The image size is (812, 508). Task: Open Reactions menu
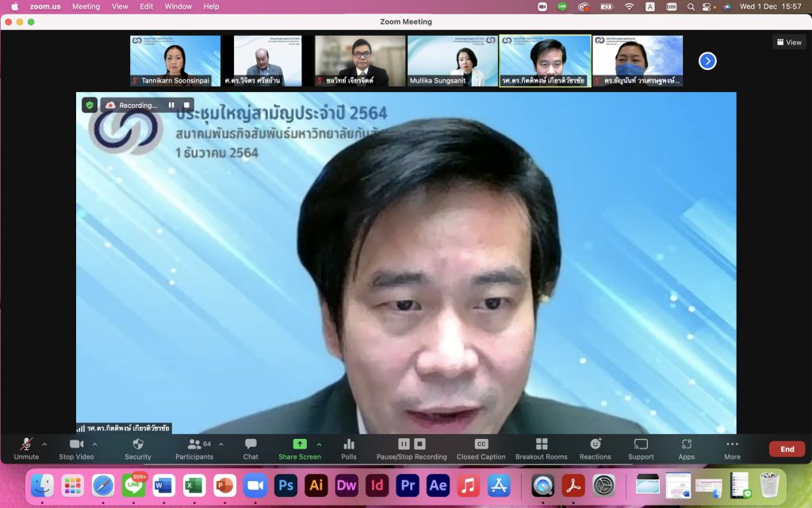coord(596,449)
